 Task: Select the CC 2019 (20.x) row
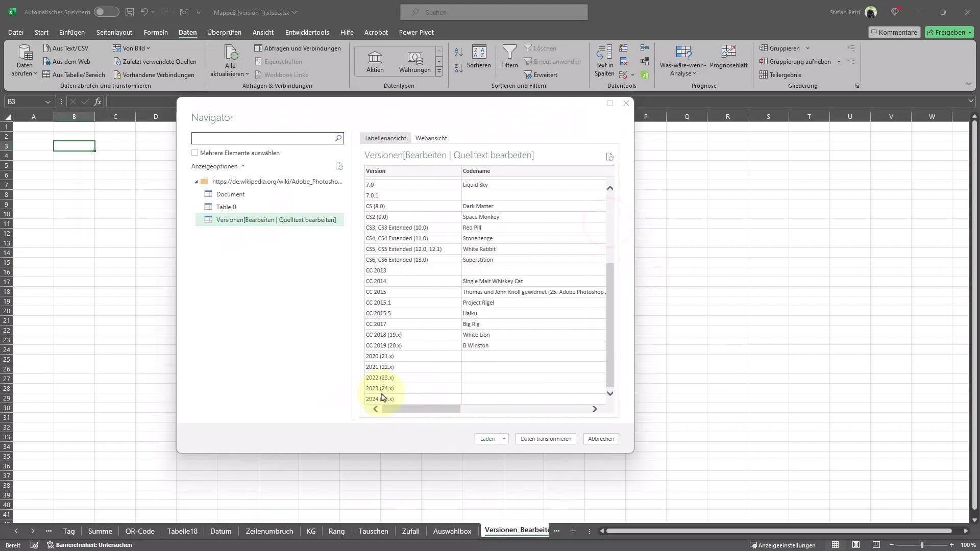[412, 345]
